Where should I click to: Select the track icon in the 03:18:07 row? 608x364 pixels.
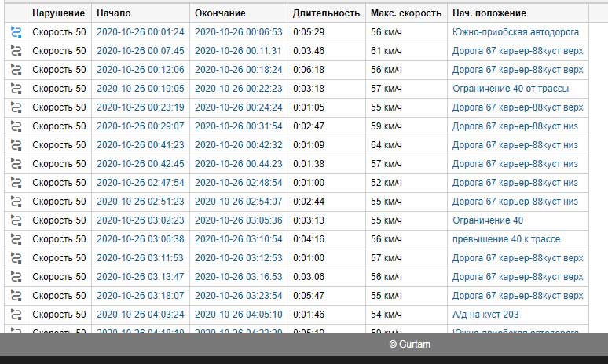16,296
